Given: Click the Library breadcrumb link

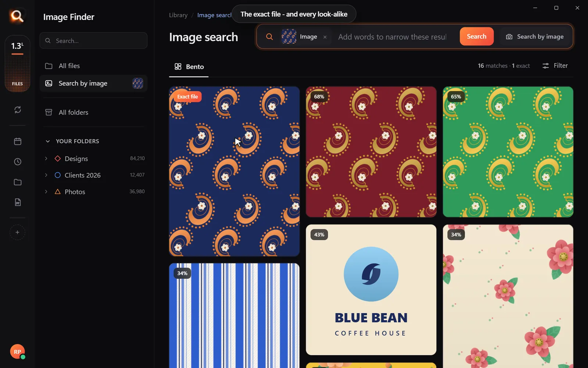Looking at the screenshot, I should point(178,15).
